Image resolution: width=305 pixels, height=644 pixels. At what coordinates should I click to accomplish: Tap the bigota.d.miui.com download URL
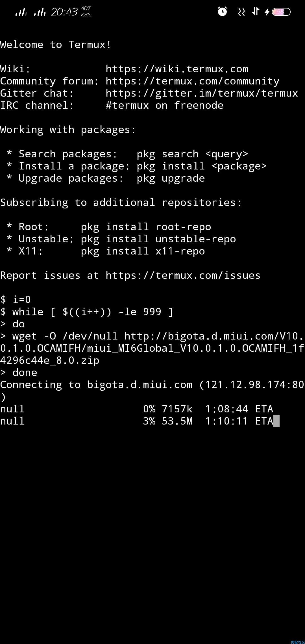pos(152,348)
